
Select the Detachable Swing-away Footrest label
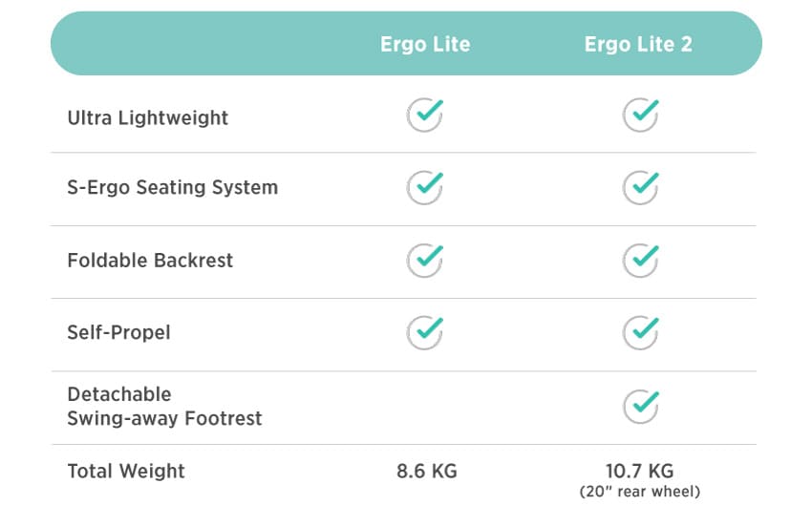tap(164, 407)
